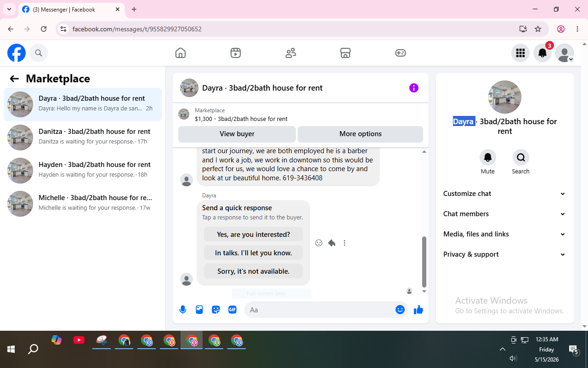Open the notifications bell with badge

tap(543, 53)
